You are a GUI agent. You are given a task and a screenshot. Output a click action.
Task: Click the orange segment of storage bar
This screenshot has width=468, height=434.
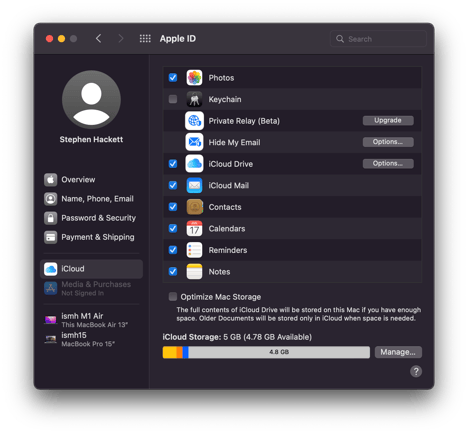coord(180,352)
